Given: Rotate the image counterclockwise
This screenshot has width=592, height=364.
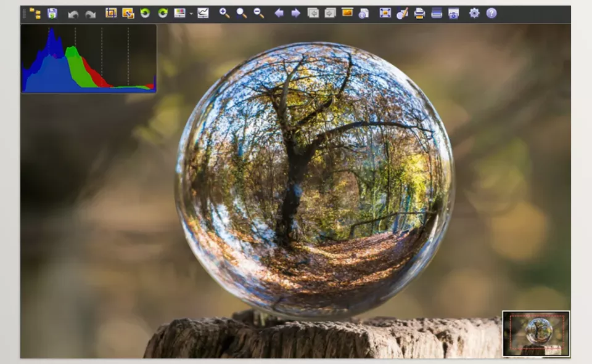Looking at the screenshot, I should [145, 12].
